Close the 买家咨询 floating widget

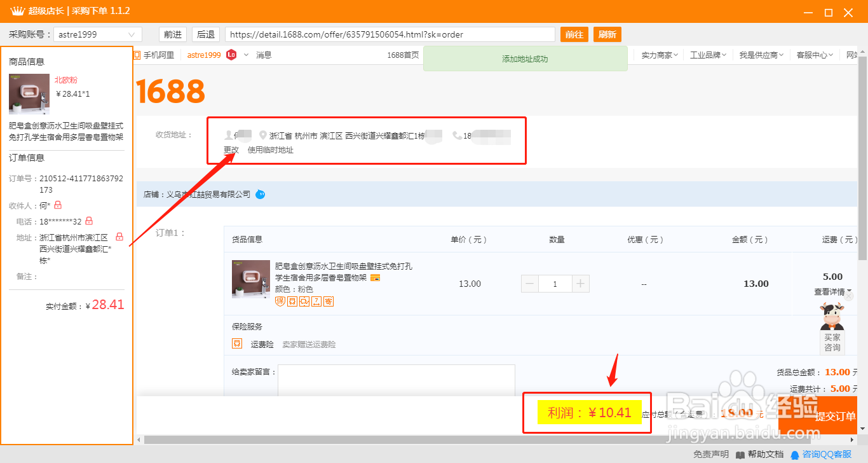(x=849, y=296)
